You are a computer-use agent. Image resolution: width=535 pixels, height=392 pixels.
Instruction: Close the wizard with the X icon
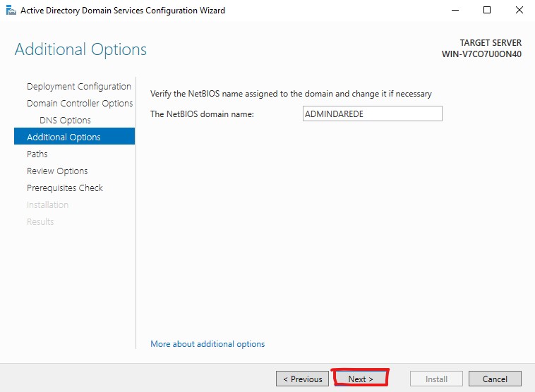[x=519, y=11]
